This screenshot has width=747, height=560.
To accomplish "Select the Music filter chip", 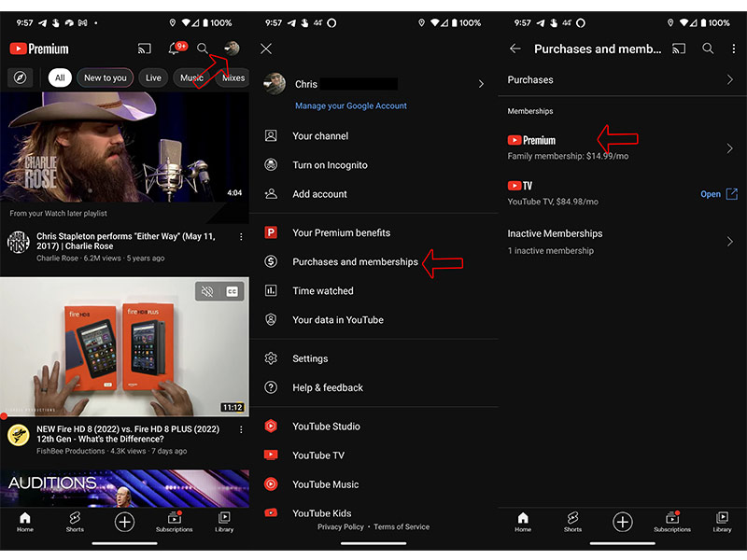I will tap(191, 77).
